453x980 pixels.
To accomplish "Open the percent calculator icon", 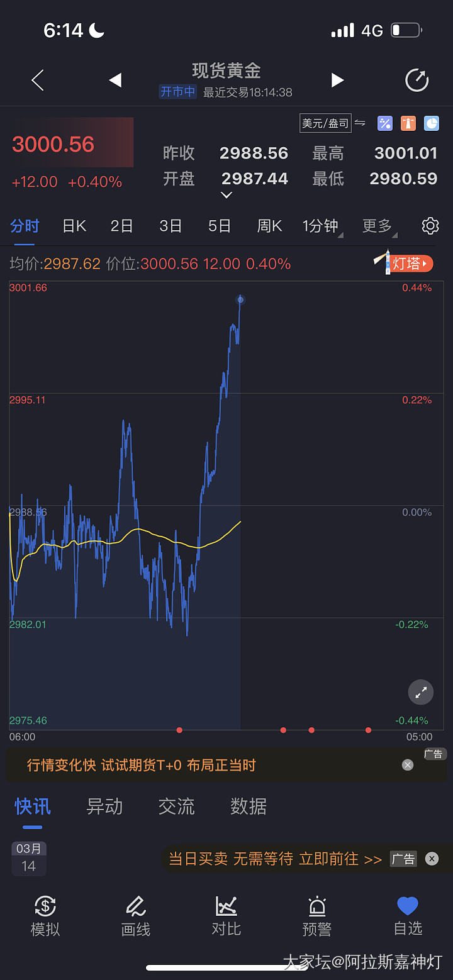I will [385, 123].
